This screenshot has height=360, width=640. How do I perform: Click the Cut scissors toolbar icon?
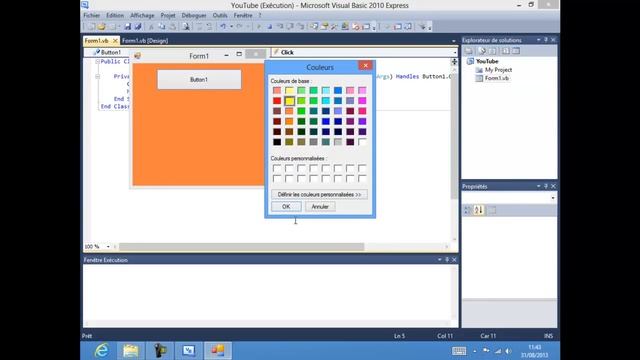151,27
